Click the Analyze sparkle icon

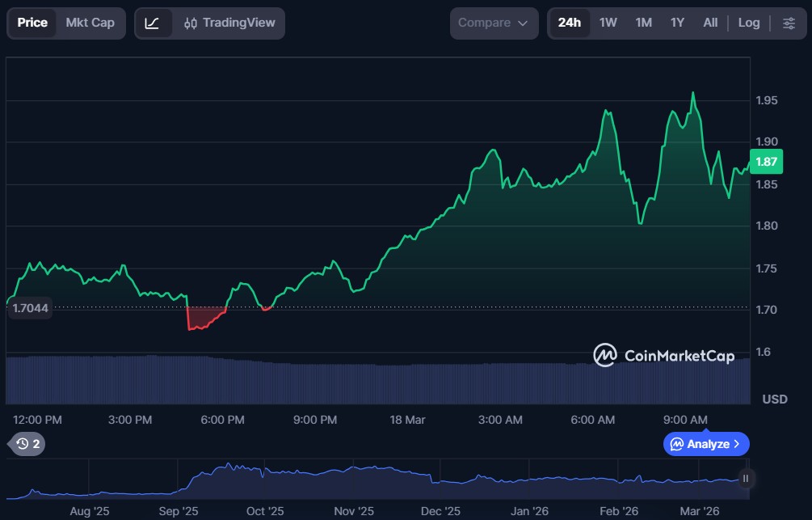tap(677, 444)
